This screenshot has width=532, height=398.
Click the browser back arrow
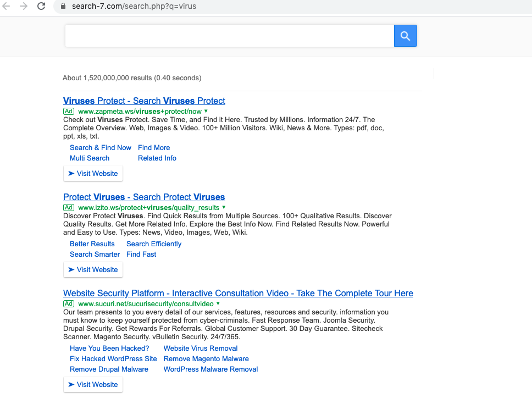pos(7,7)
